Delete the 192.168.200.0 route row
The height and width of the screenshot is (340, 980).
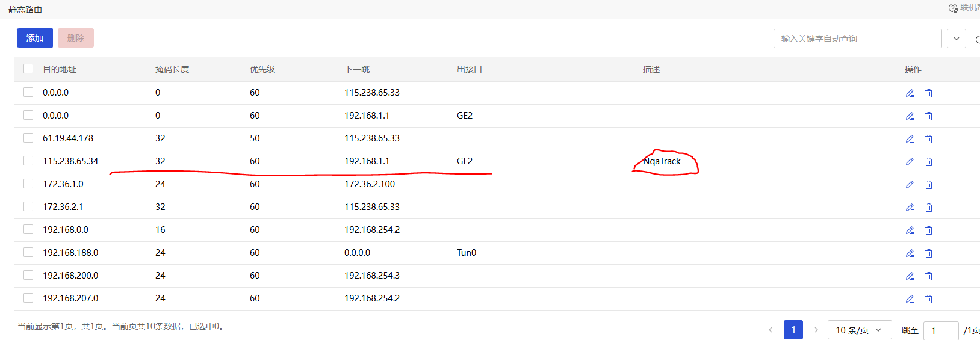[929, 276]
